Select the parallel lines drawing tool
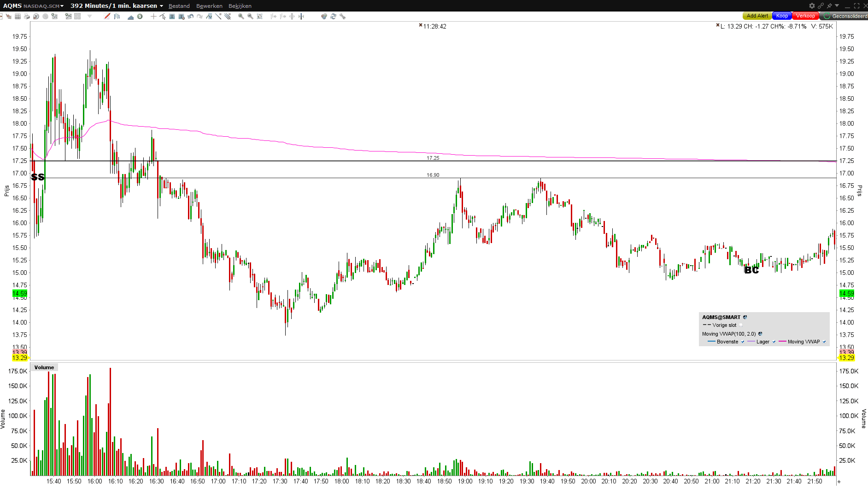 point(228,17)
